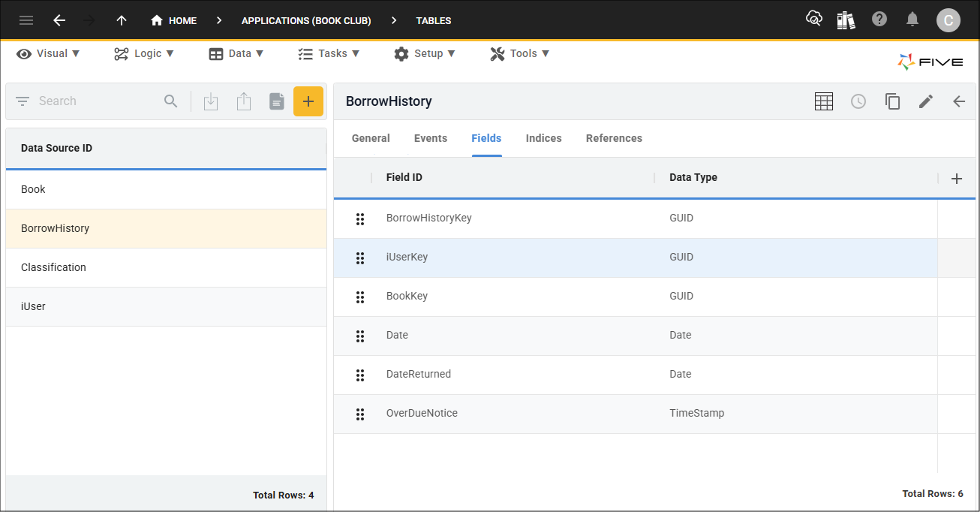Select the BorrowHistory table row
980x512 pixels.
166,228
